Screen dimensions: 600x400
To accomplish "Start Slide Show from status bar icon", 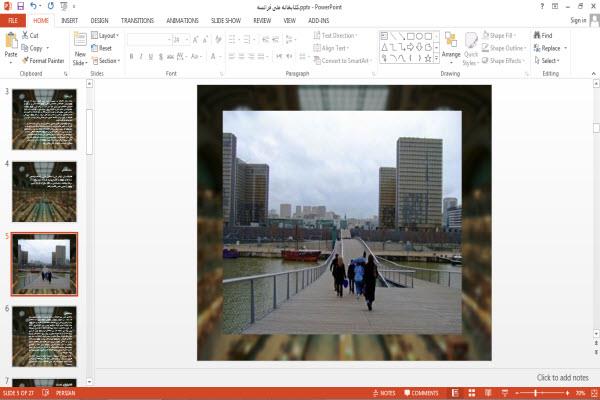I will pyautogui.click(x=505, y=393).
